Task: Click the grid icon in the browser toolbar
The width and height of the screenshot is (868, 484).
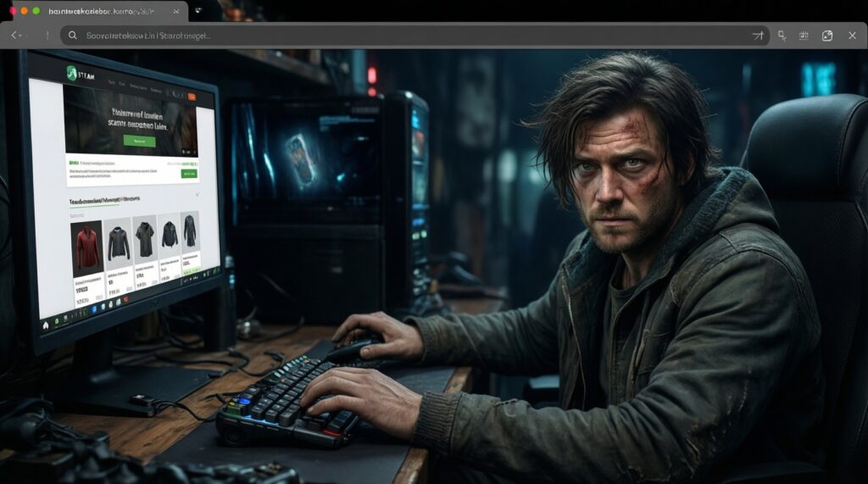Action: pos(804,36)
